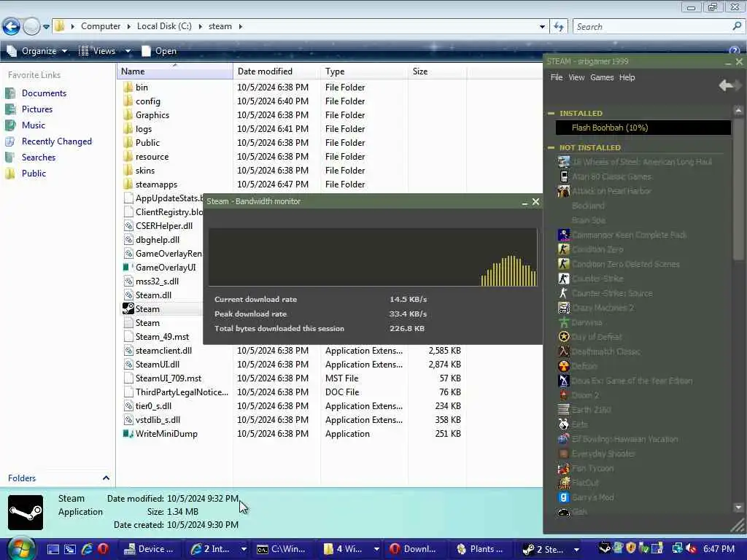The width and height of the screenshot is (747, 560).
Task: Select the ThirdPartyLegalNotice DOC file
Action: click(290, 392)
